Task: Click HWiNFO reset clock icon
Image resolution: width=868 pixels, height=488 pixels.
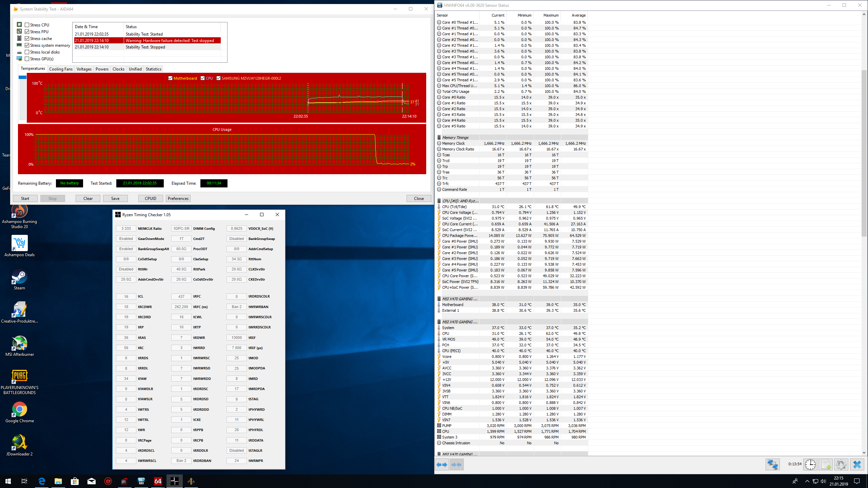Action: point(810,464)
